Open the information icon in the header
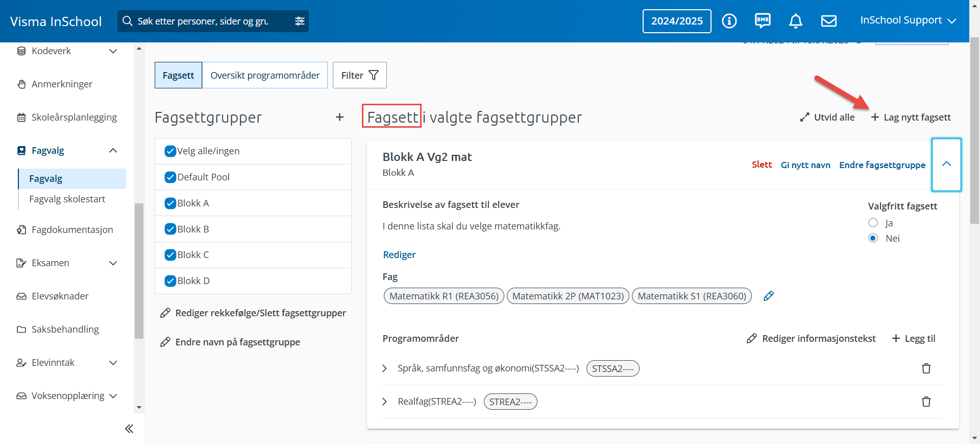The width and height of the screenshot is (980, 444). click(x=729, y=21)
